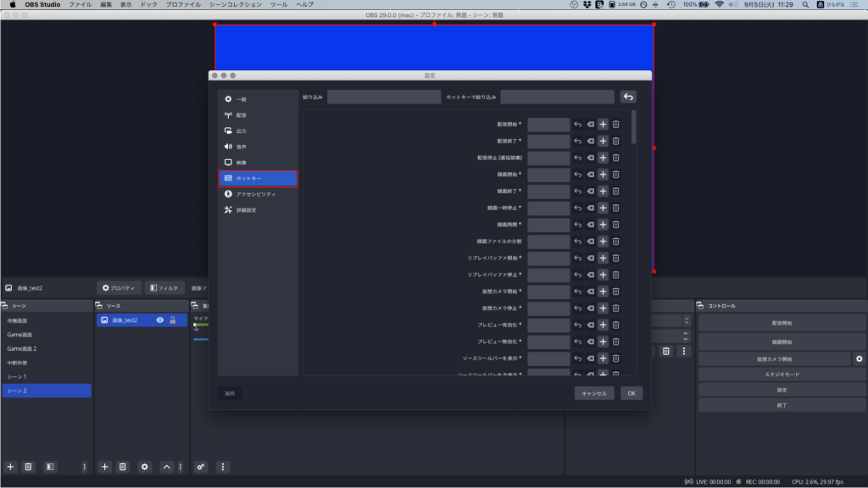Open the scenes panel three-dot menu
Screen dimensions: 868x488
coord(84,467)
